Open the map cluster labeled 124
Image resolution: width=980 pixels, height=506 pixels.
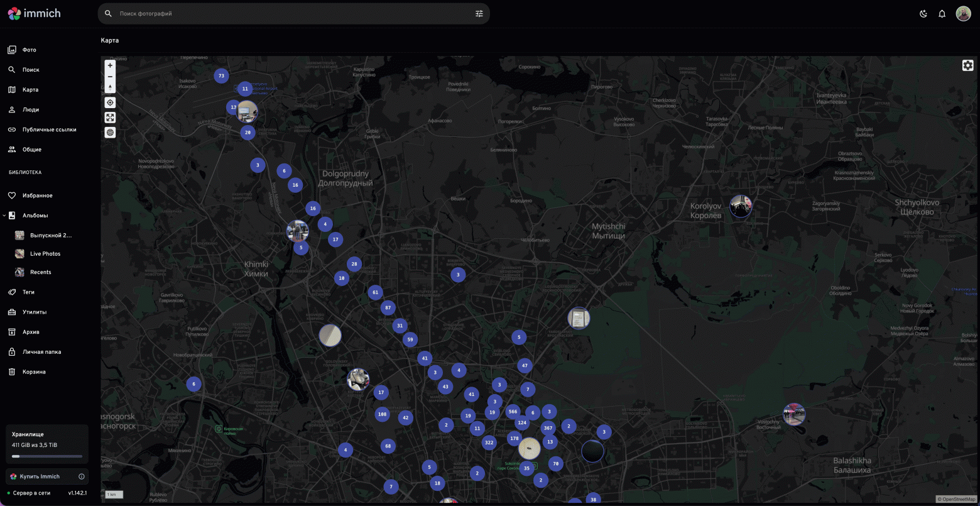tap(522, 422)
